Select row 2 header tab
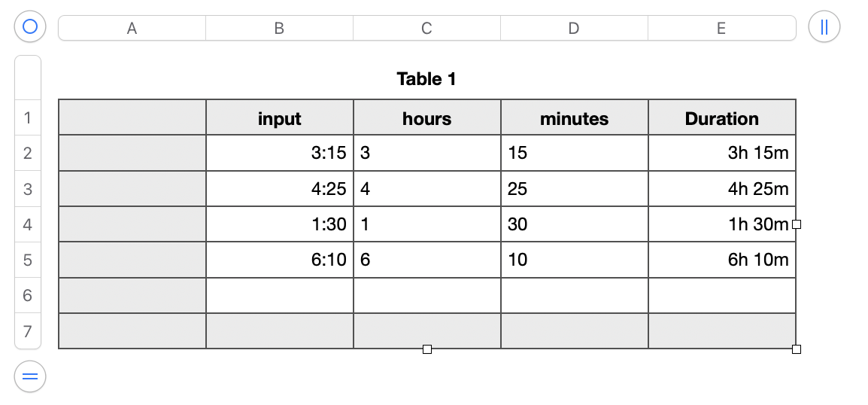The height and width of the screenshot is (405, 868). click(28, 153)
